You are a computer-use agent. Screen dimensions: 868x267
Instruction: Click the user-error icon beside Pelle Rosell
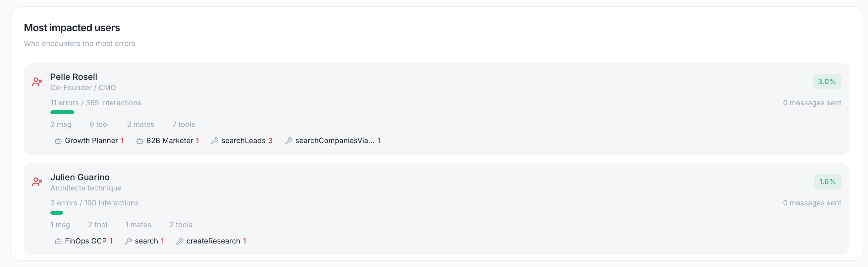37,81
